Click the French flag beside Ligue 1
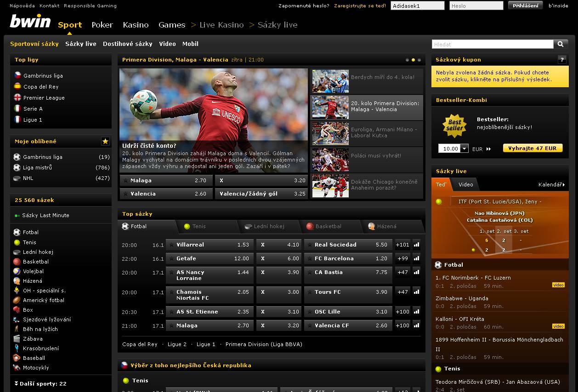Screen dimensions: 578x392 tap(17, 119)
